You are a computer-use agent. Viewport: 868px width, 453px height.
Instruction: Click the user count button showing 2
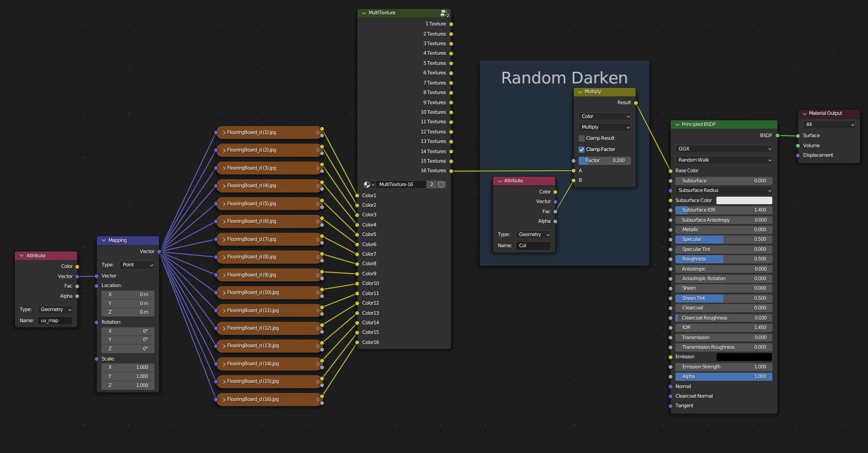tap(432, 184)
